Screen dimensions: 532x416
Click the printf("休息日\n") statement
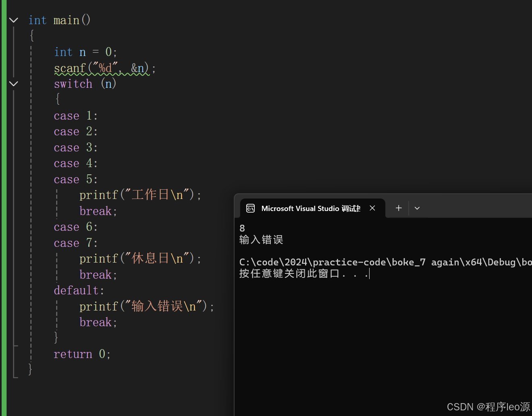140,259
